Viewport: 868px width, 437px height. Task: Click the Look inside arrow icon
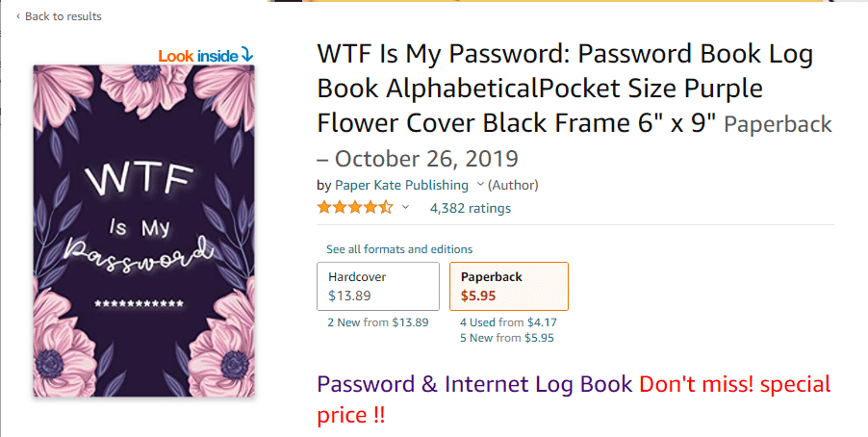click(x=247, y=55)
